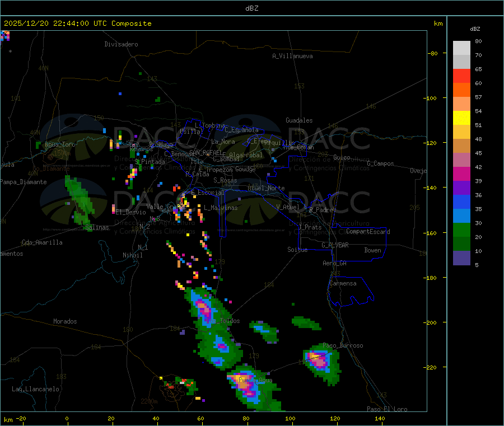Click the 'Salinas' map label
Image resolution: width=504 pixels, height=426 pixels.
97,227
